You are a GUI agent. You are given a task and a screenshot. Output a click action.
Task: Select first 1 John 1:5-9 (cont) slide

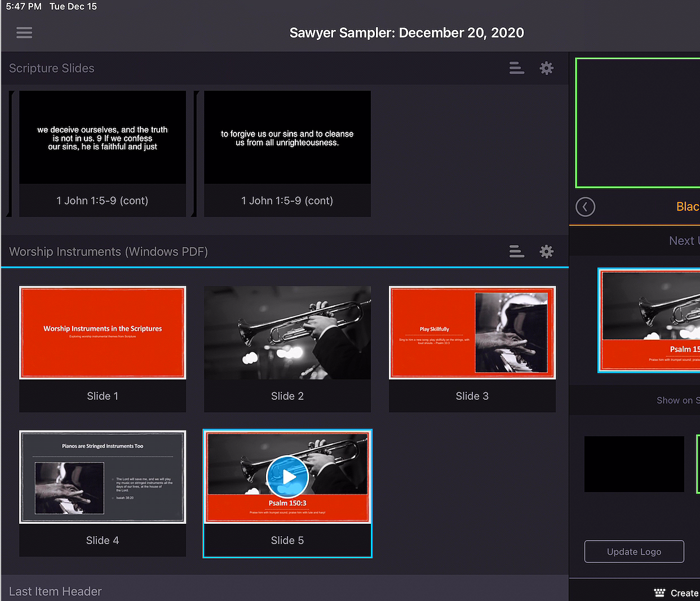103,154
